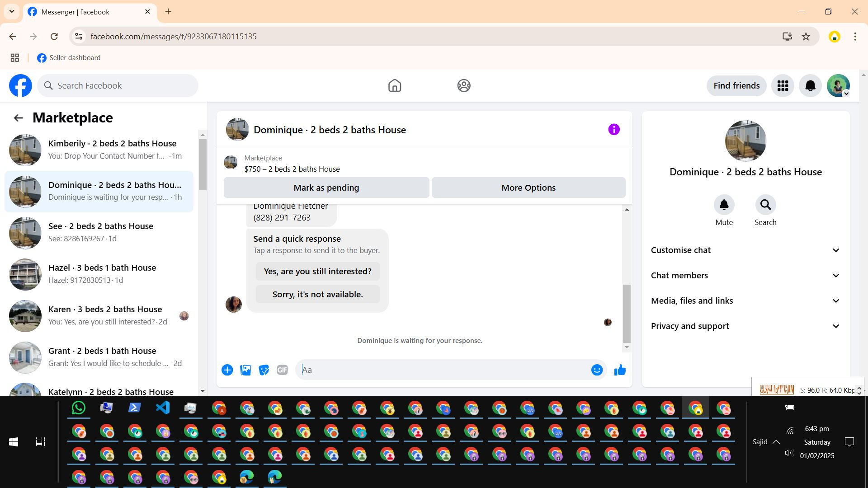Click the purple conversation info icon
This screenshot has width=868, height=488.
(x=613, y=130)
